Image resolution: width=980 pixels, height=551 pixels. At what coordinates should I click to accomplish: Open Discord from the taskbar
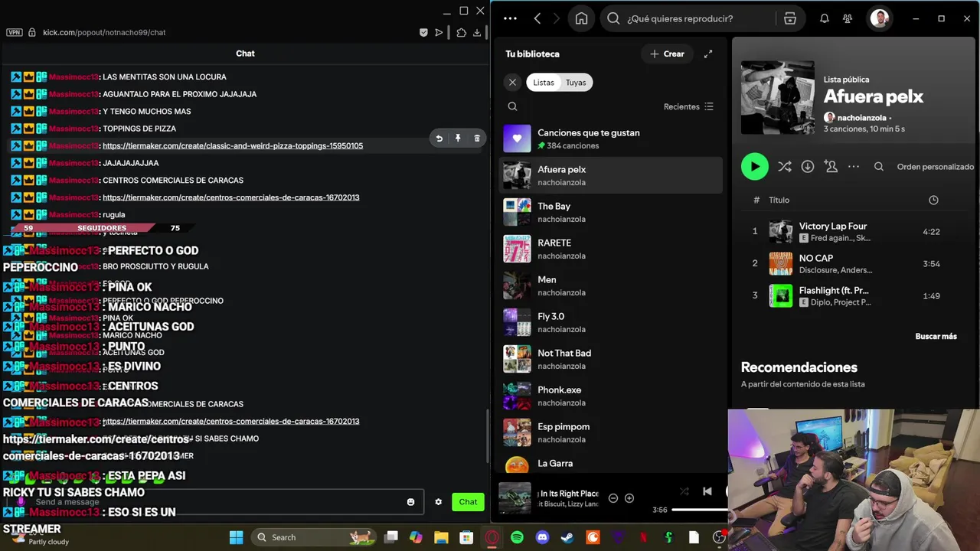(543, 537)
